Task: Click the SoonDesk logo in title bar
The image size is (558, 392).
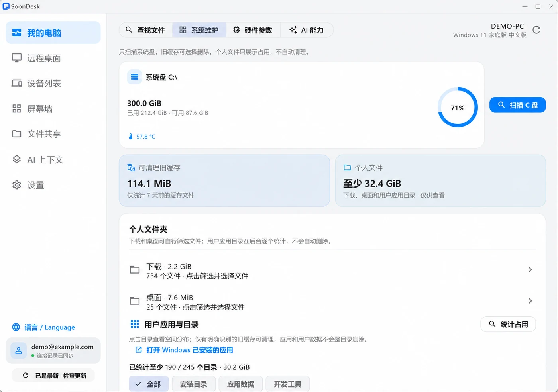Action: click(x=6, y=6)
